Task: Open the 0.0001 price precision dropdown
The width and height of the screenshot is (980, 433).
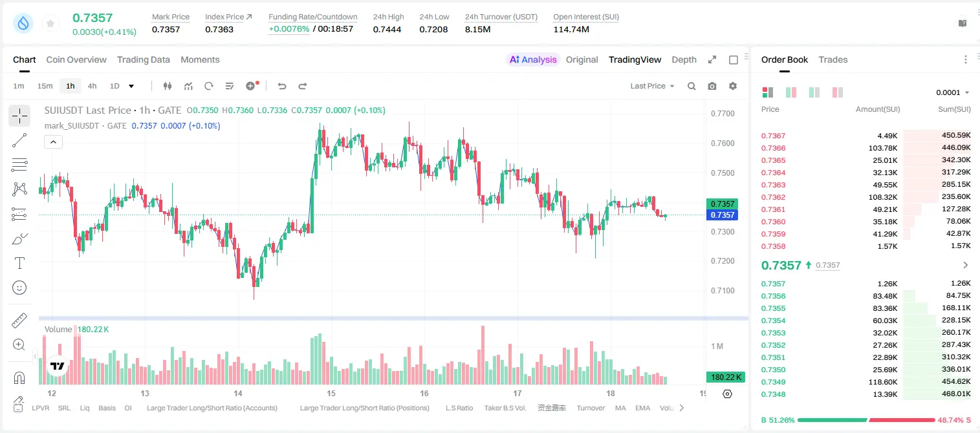Action: click(x=952, y=92)
